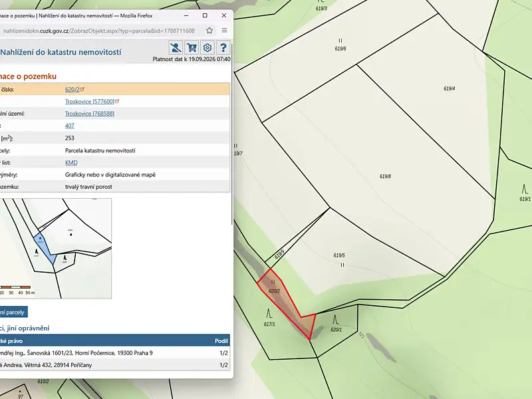Click the login user icon in header

(x=176, y=48)
